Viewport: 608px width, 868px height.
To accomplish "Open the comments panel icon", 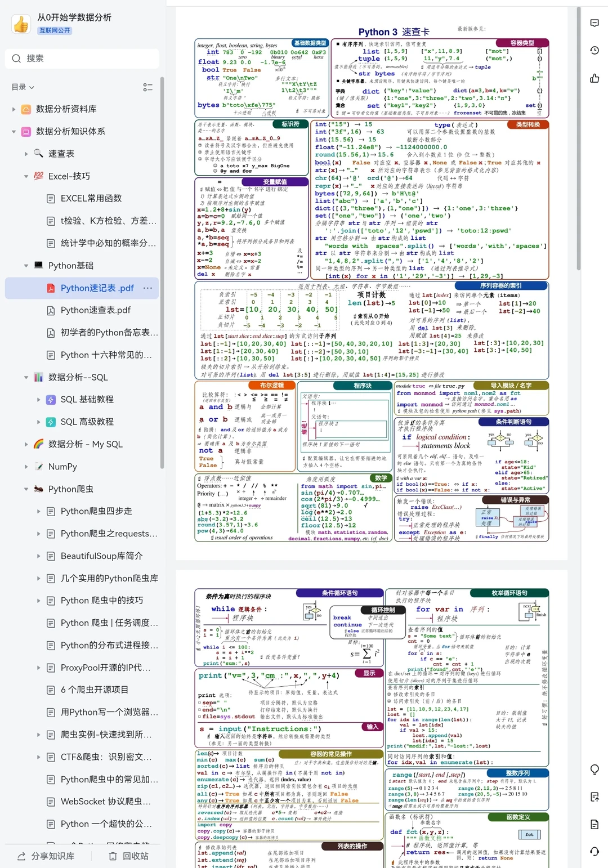I will coord(594,23).
